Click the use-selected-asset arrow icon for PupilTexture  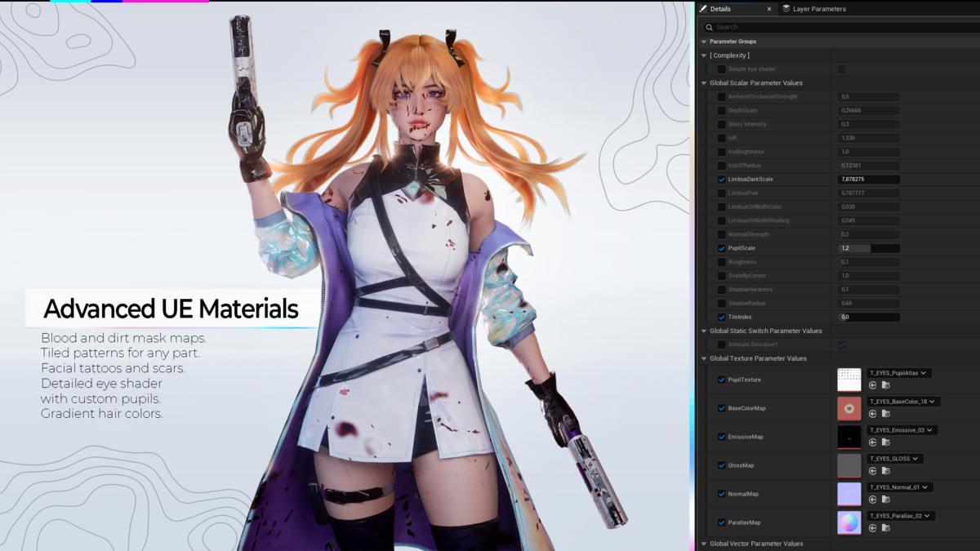873,385
